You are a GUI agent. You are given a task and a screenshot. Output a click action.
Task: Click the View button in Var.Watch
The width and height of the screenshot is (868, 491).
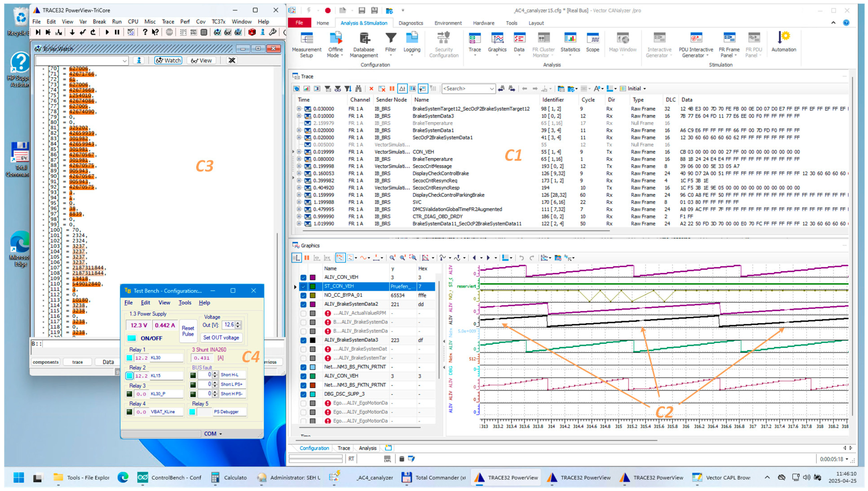pos(201,60)
